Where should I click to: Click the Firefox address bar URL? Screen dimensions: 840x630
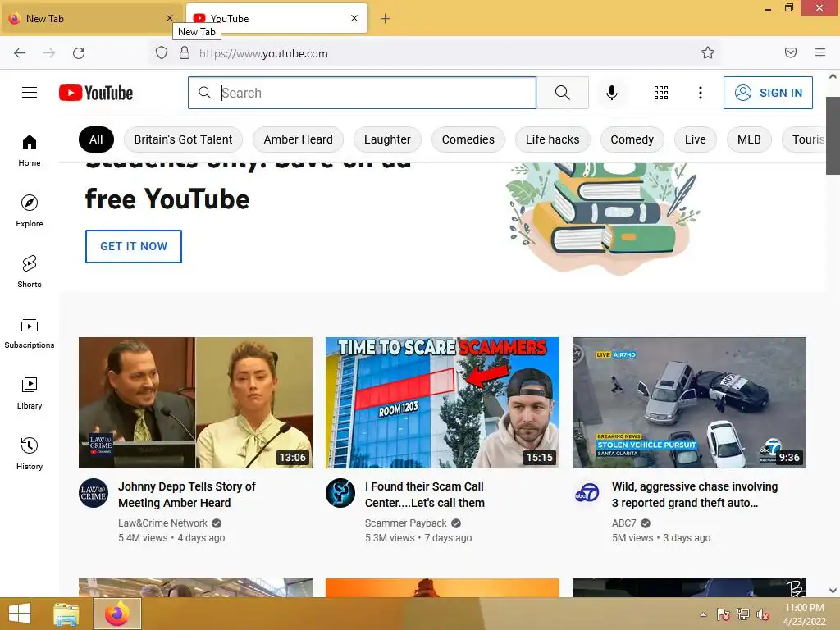pos(263,53)
